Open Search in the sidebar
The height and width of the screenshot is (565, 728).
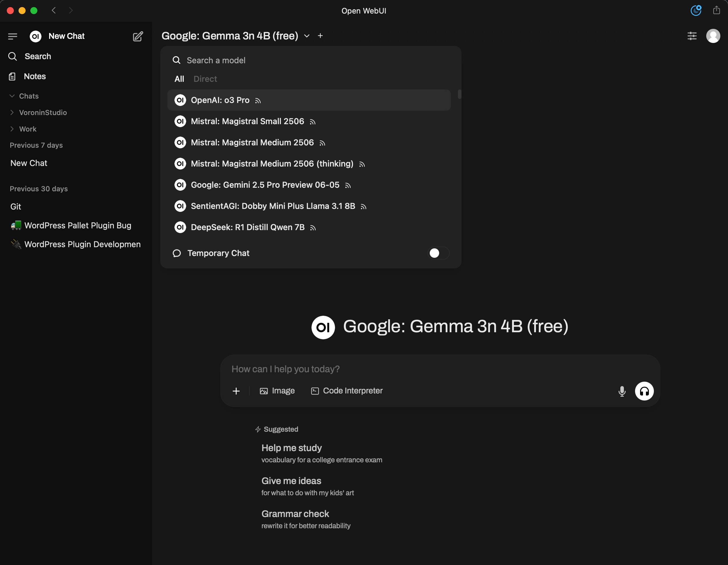30,56
